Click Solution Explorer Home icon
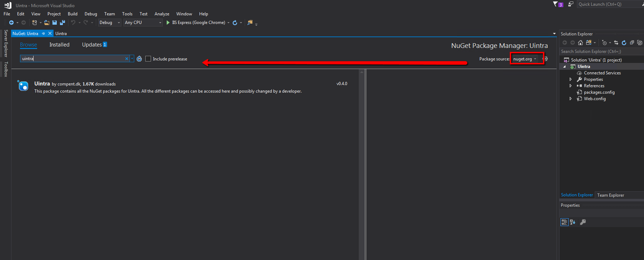644x260 pixels. tap(580, 43)
